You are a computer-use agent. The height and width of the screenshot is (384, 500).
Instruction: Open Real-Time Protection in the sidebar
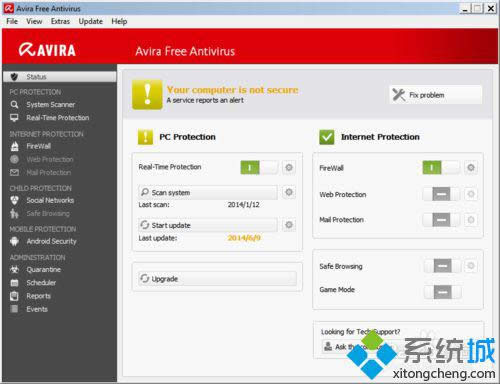tap(58, 118)
